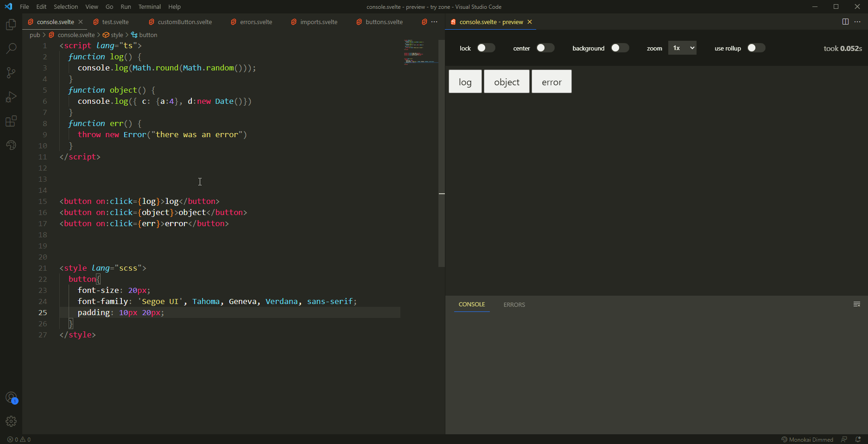The width and height of the screenshot is (868, 444).
Task: Click the VS Code logo icon
Action: click(x=8, y=6)
